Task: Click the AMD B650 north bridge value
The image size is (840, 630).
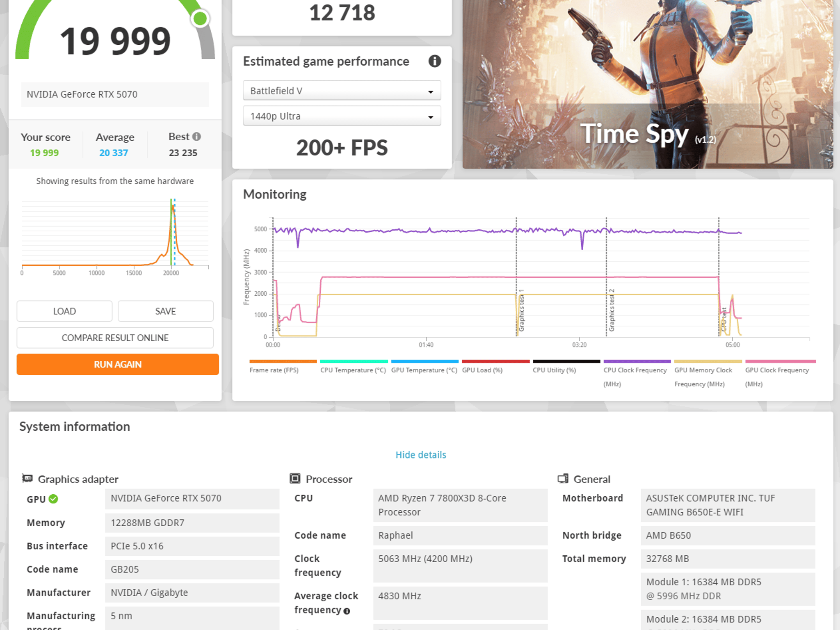Action: [x=728, y=536]
